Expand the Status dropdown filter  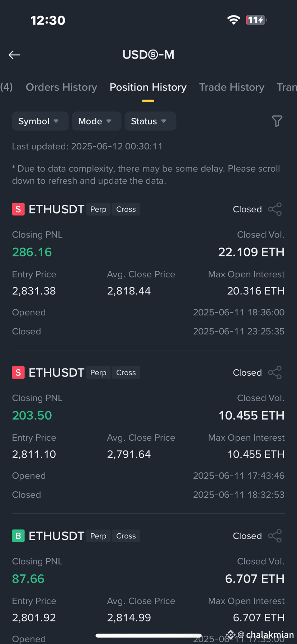(x=150, y=121)
